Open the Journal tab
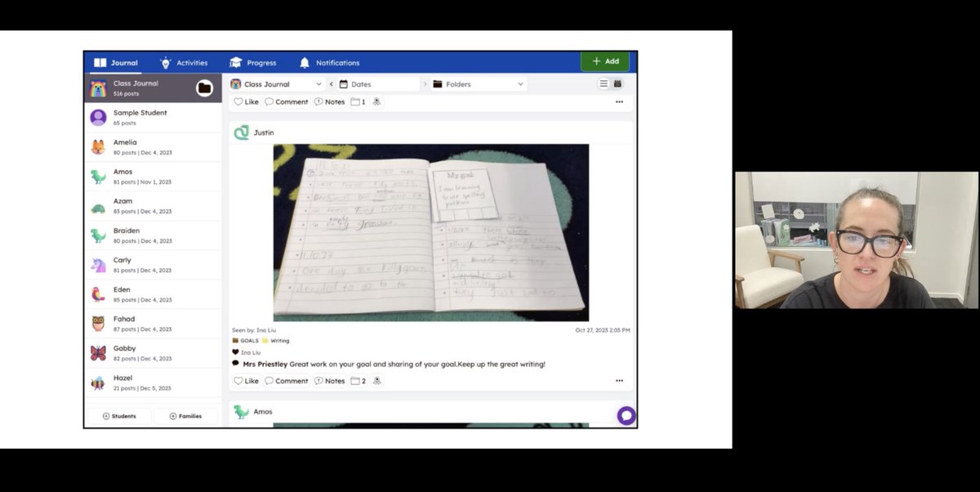The height and width of the screenshot is (492, 980). point(115,62)
